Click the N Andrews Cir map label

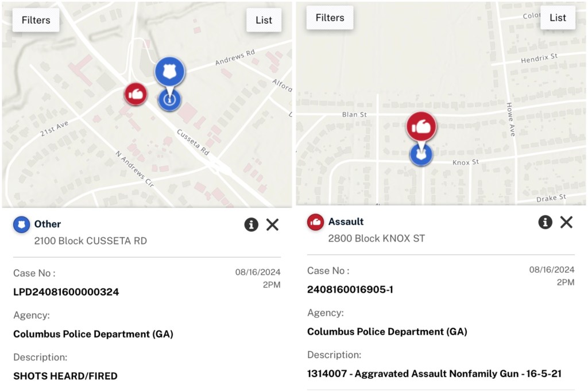click(134, 169)
